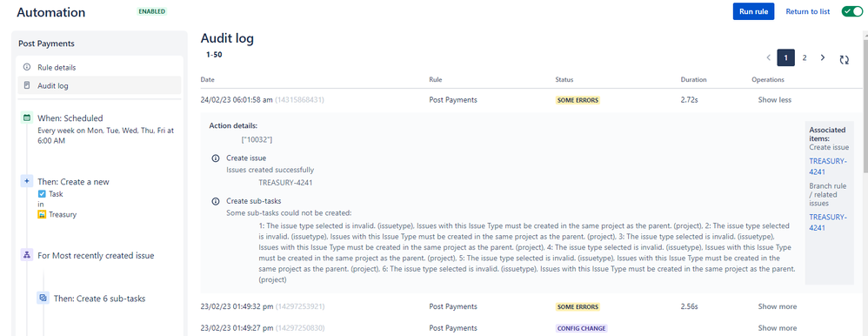Select page 1 of audit log
868x336 pixels.
[785, 57]
